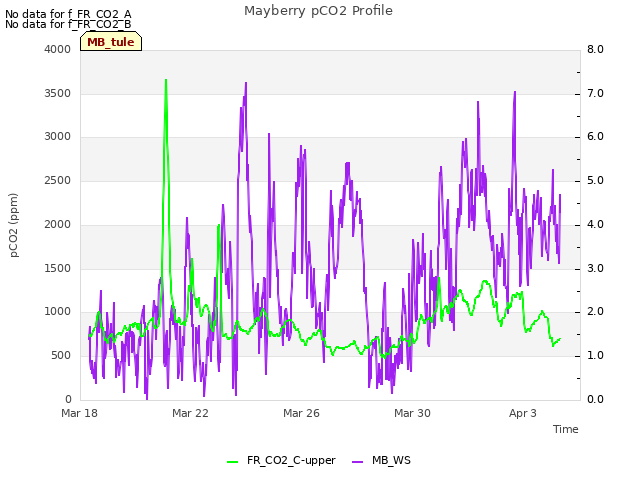640x480 pixels.
Task: Click the purple wind-speed peak above 7.0 near Mar 24
Action: pos(246,84)
